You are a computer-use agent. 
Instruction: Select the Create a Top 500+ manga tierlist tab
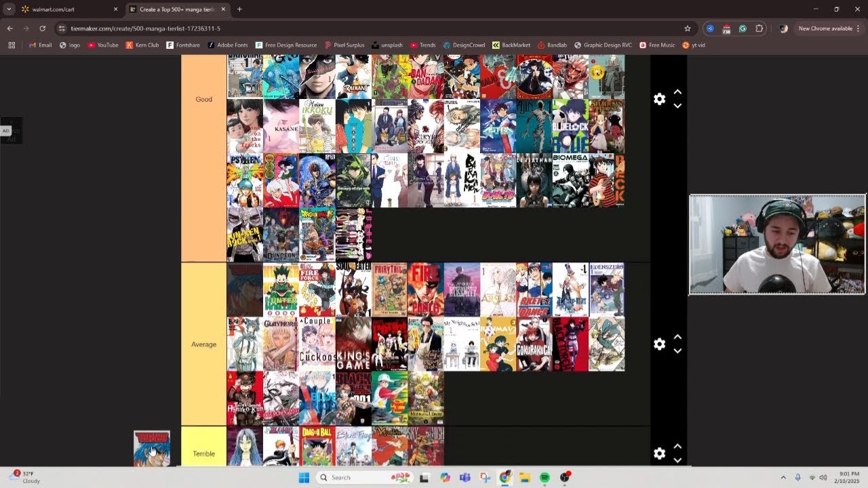(179, 9)
